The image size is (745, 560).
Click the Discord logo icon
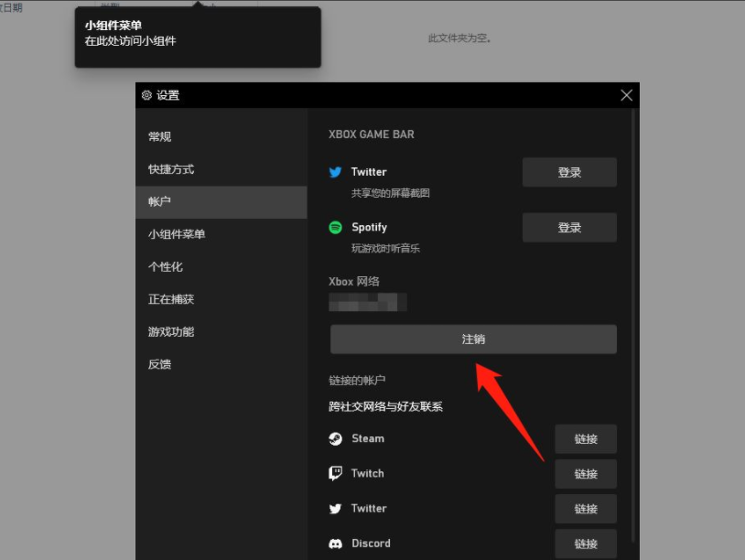click(336, 544)
